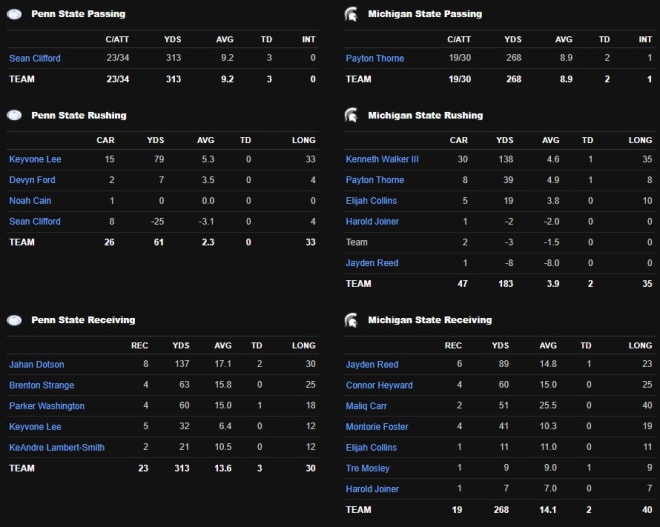Click the Penn State Rushing heading

click(79, 115)
